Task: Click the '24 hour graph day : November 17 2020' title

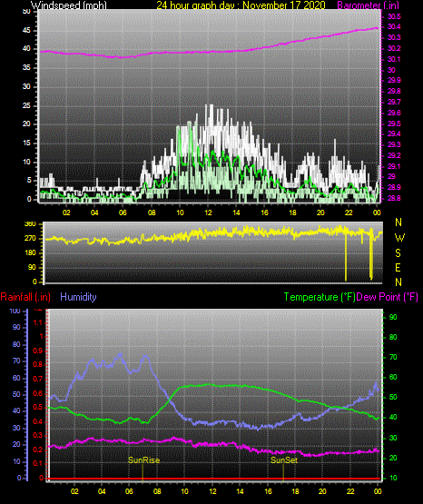Action: (241, 5)
